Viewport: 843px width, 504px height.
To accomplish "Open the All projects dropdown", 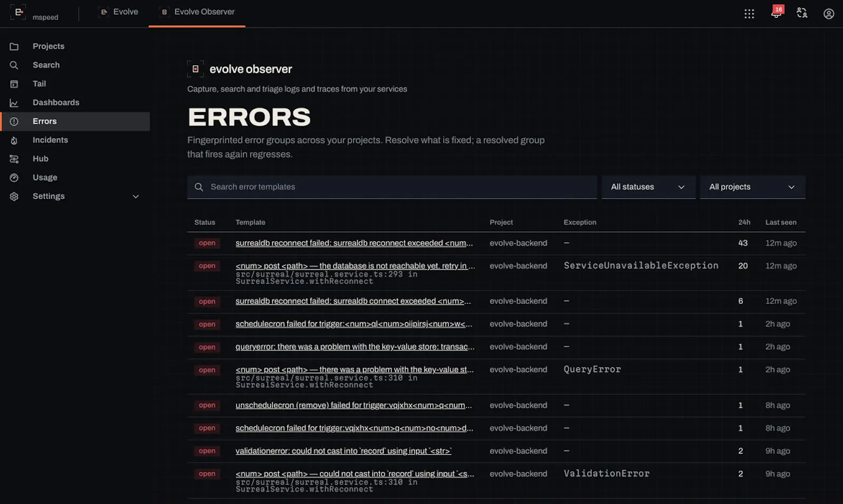I will [752, 187].
